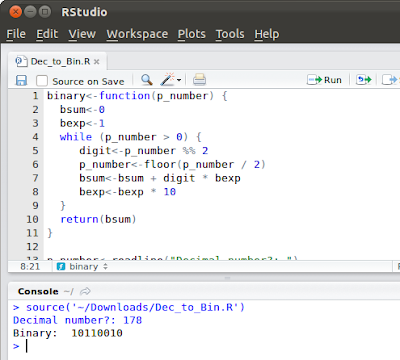
Task: Click the Dec_to_Bin.R file icon
Action: (21, 61)
